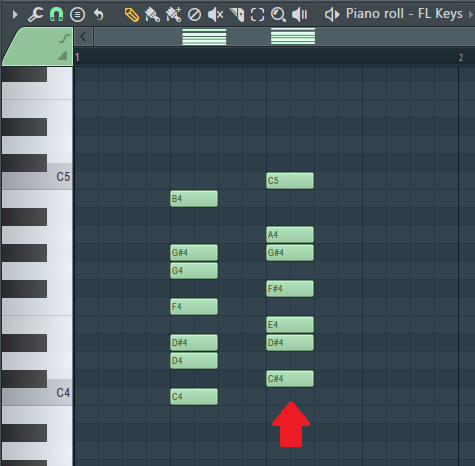The width and height of the screenshot is (475, 466).
Task: Select the E4 note block
Action: pos(290,325)
